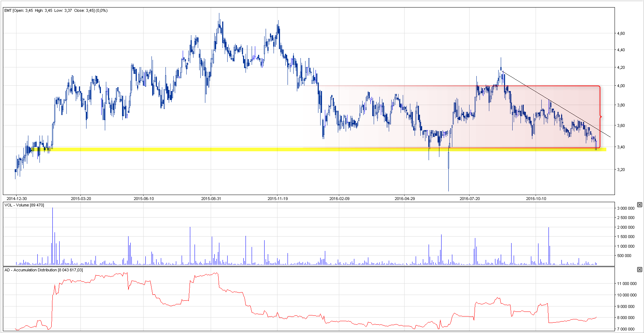This screenshot has width=644, height=333.
Task: Click the 11 000 000 AD axis label
Action: point(627,284)
